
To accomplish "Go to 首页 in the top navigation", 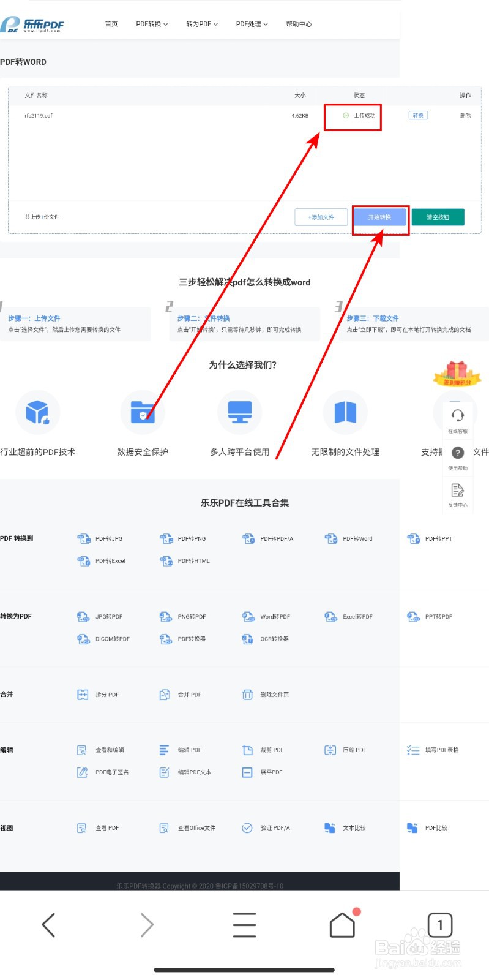I will (x=111, y=24).
